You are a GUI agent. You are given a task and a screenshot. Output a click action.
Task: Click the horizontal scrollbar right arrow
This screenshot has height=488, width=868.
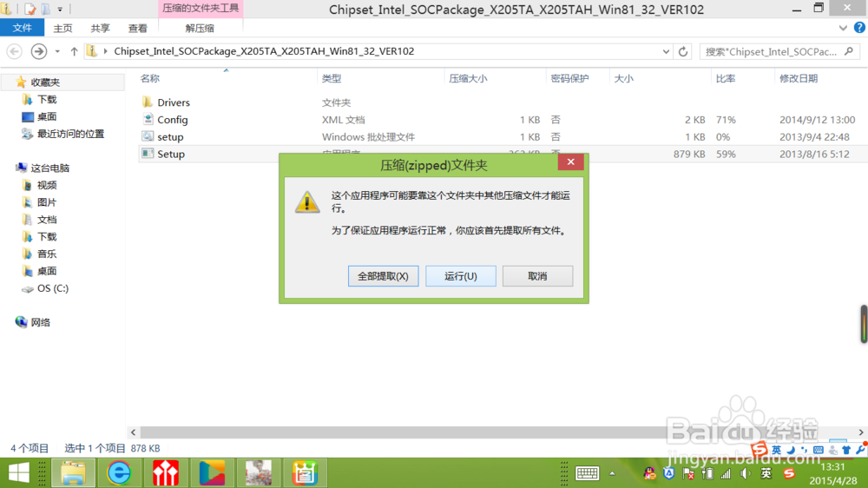pyautogui.click(x=861, y=432)
